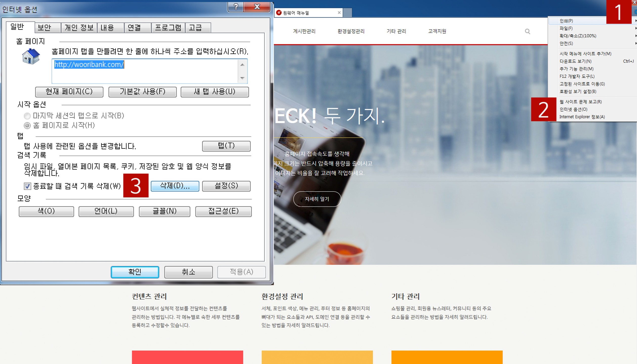637x364 pixels.
Task: Click the 취소 button
Action: pyautogui.click(x=188, y=272)
